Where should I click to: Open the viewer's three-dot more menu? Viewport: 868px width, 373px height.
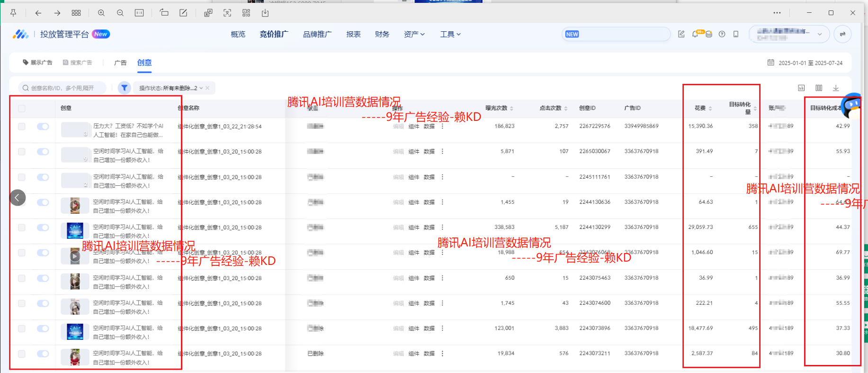(777, 13)
